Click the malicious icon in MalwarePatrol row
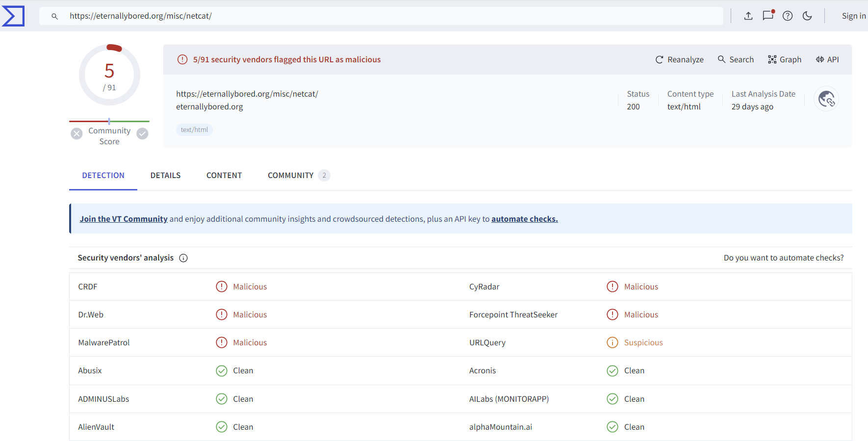868x441 pixels. point(222,342)
